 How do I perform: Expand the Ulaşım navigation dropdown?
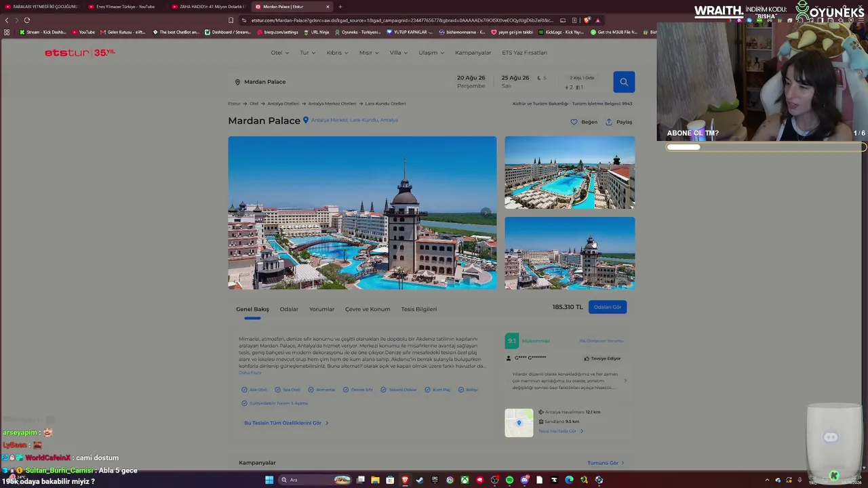tap(431, 53)
